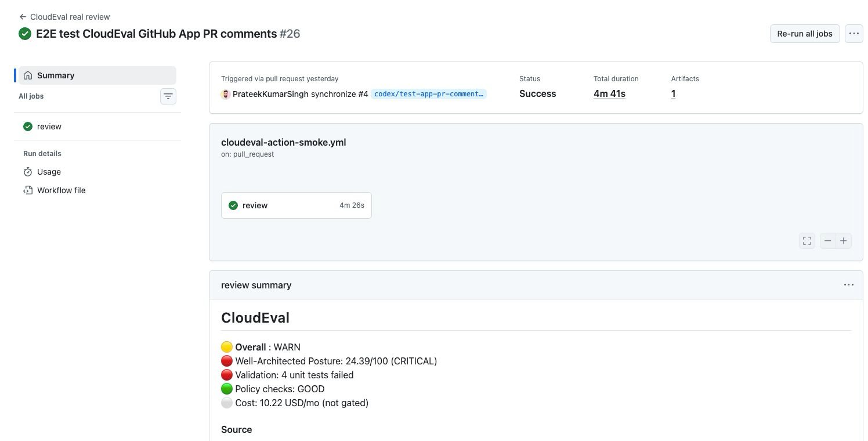Open codex/test-app-pr-comment branch label
This screenshot has width=868, height=441.
[429, 94]
